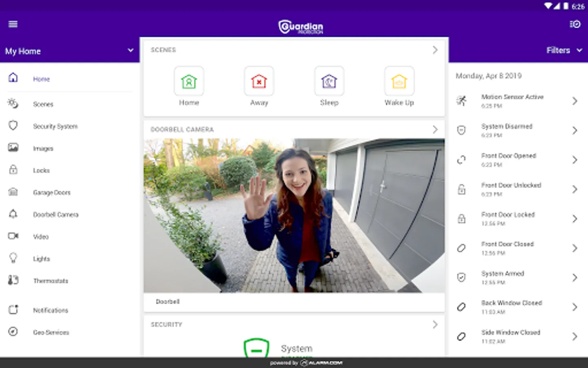This screenshot has width=588, height=368.
Task: Check the Wi-Fi signal status icon
Action: tap(548, 6)
